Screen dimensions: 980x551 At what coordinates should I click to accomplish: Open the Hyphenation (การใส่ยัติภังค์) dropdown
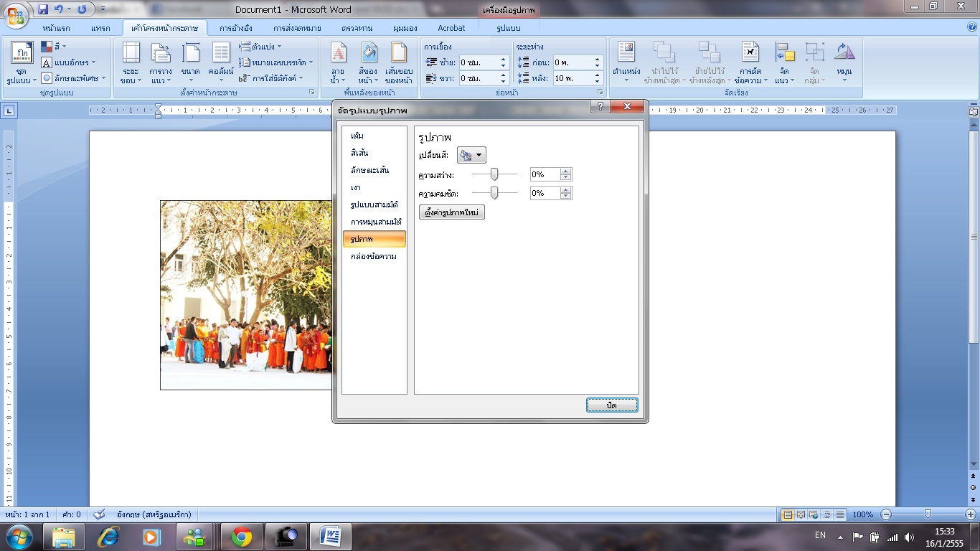[x=271, y=78]
